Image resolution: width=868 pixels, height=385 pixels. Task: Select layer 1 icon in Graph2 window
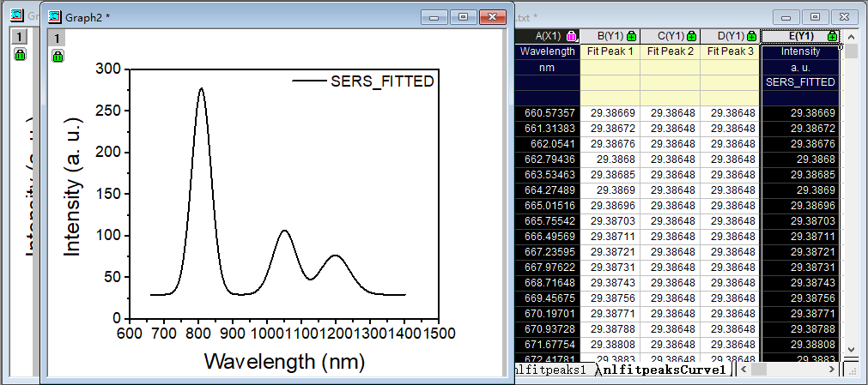pos(56,38)
